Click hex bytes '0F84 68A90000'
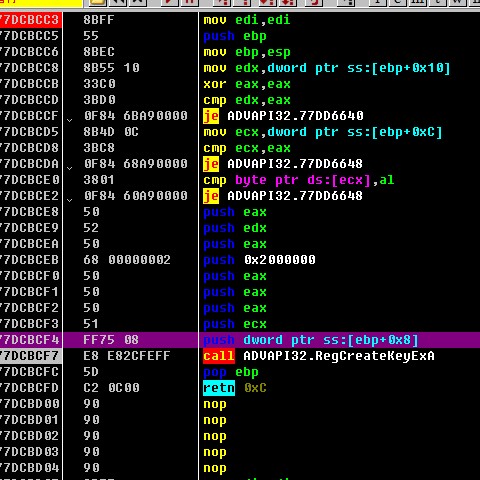 click(x=135, y=164)
